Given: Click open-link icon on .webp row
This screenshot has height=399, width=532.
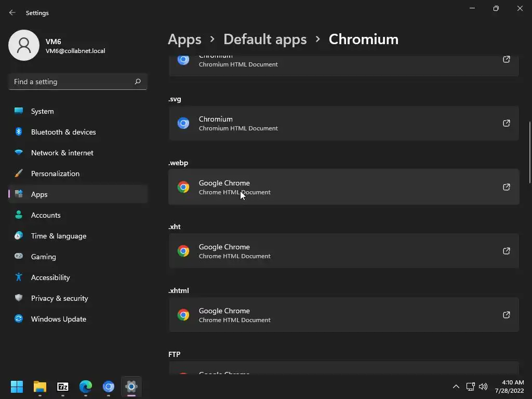Looking at the screenshot, I should (x=506, y=187).
